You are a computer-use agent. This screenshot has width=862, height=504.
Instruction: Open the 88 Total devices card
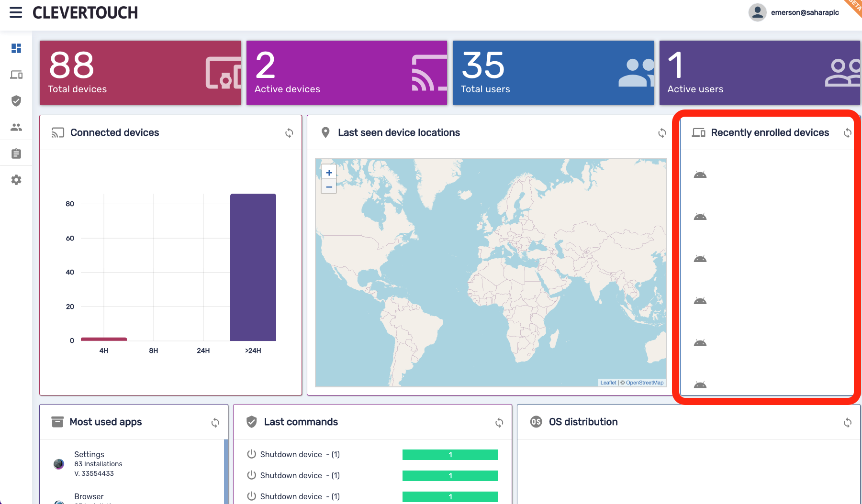coord(140,73)
